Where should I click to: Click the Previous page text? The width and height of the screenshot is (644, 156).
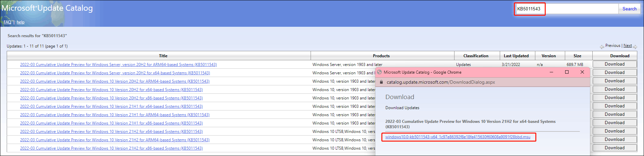pyautogui.click(x=613, y=46)
